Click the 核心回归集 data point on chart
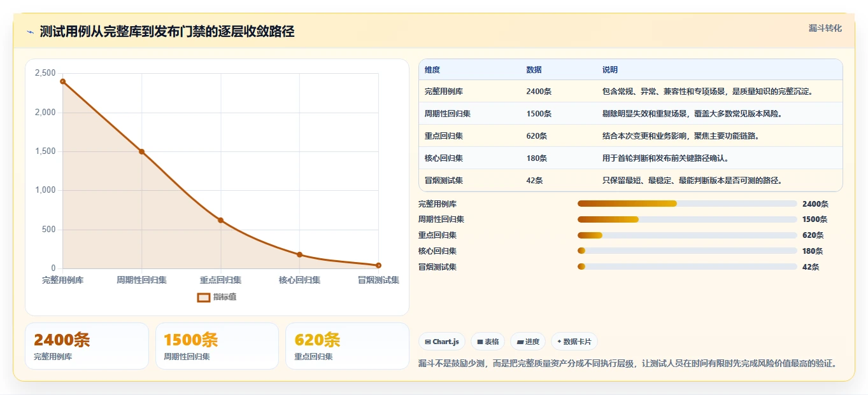Viewport: 868px width, 395px height. (x=299, y=254)
